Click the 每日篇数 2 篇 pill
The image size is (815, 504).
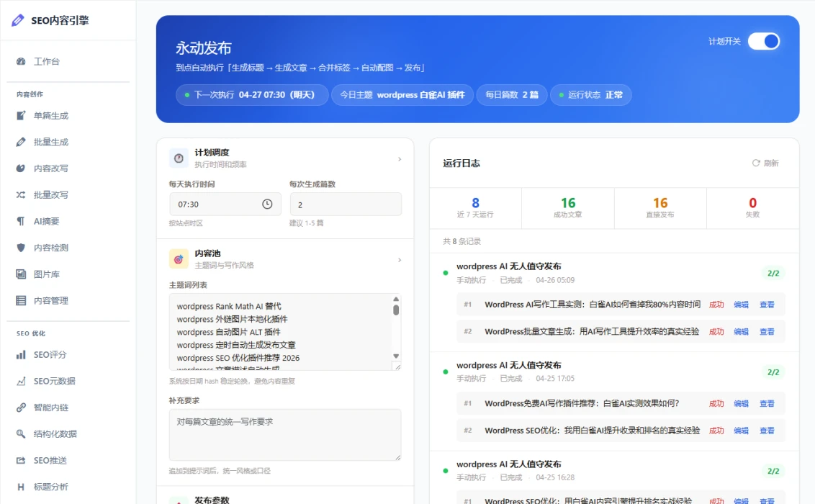[x=512, y=95]
